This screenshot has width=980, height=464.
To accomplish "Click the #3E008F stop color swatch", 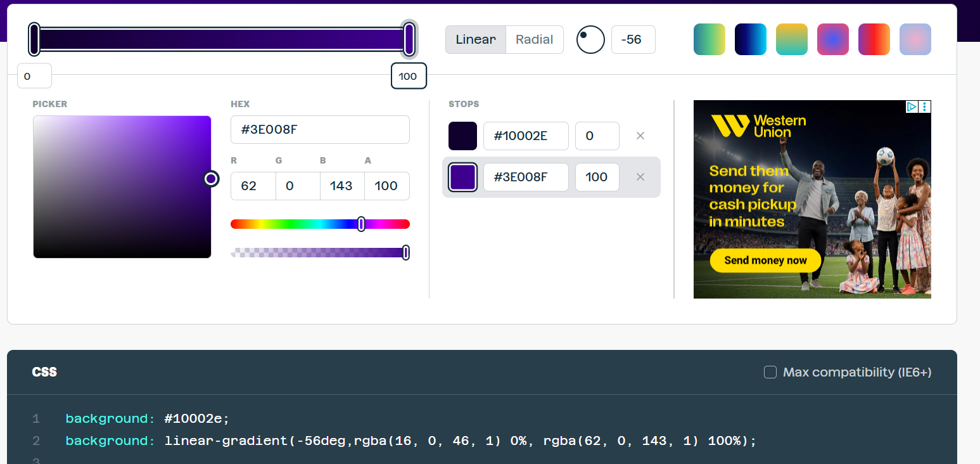I will coord(462,177).
